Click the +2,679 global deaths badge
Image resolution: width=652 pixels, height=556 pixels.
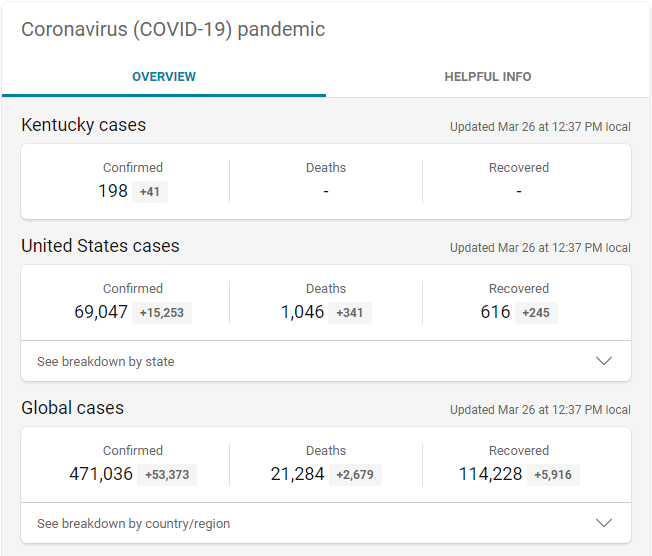point(355,475)
